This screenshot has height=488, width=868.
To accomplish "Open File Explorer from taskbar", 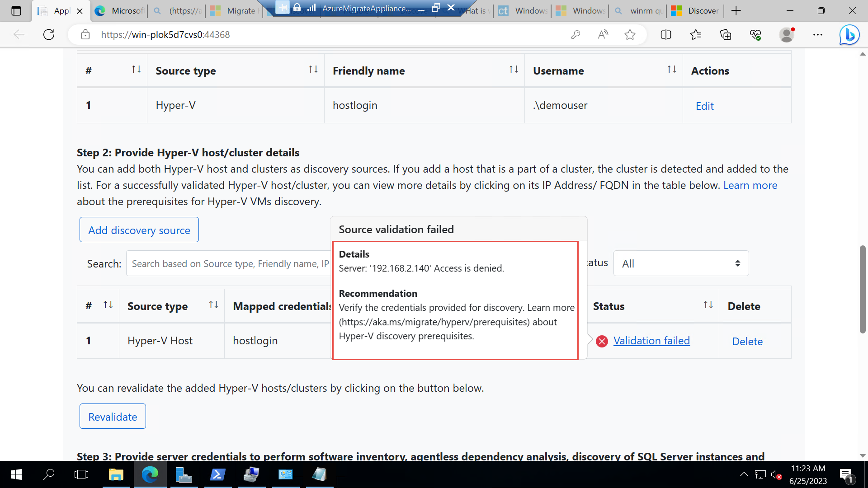I will click(x=116, y=474).
